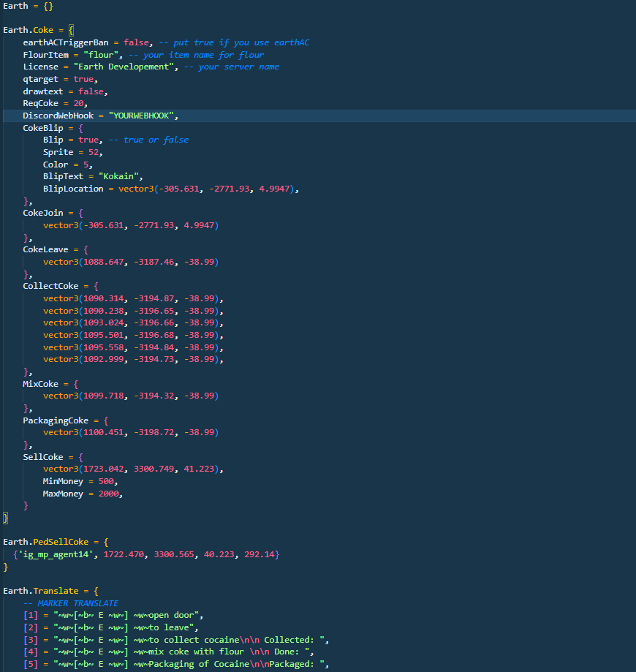Click the MaxMoney value 2000
Viewport: 636px width, 672px height.
coord(108,494)
